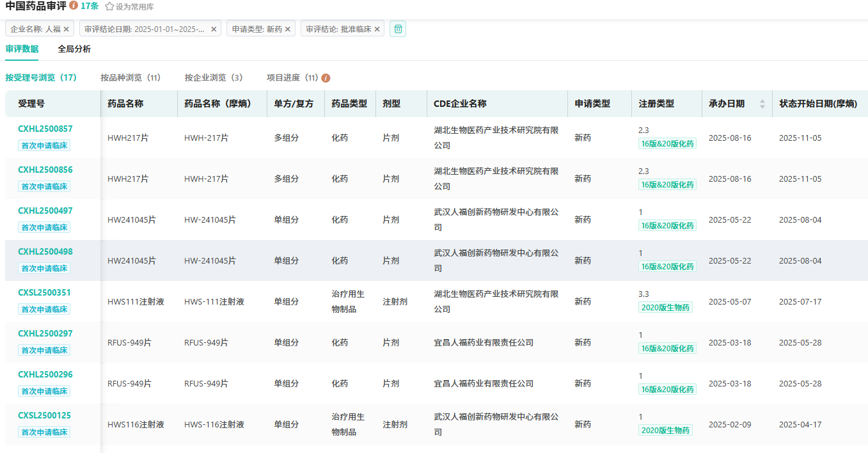Click the trash icon to clear filters

coord(398,29)
